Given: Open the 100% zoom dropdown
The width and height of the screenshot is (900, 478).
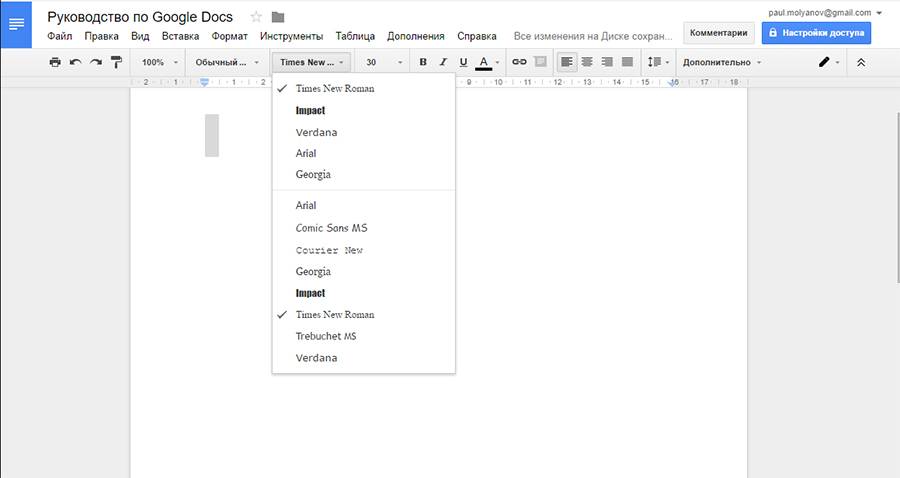Looking at the screenshot, I should pyautogui.click(x=160, y=62).
